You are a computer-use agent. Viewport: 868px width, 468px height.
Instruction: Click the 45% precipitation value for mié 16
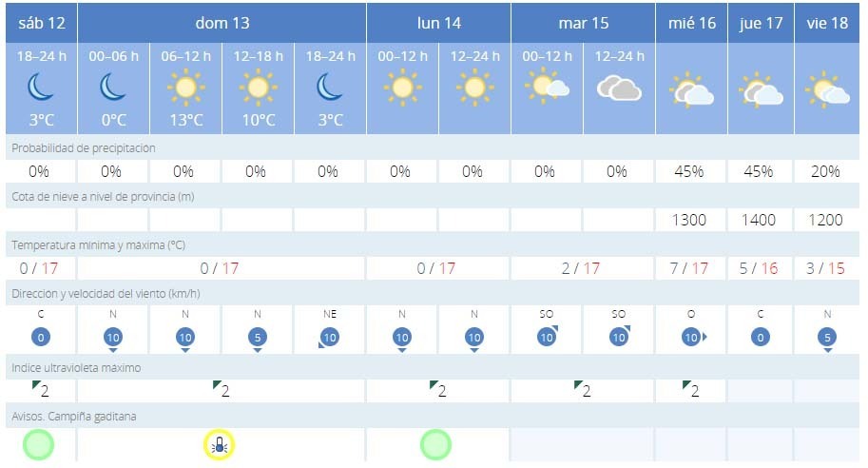(x=689, y=171)
